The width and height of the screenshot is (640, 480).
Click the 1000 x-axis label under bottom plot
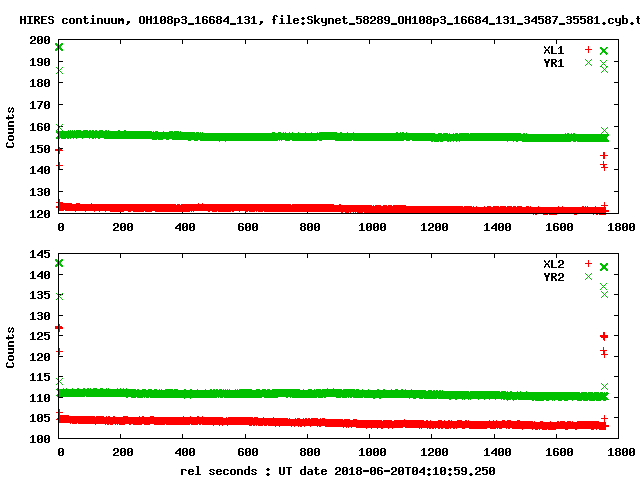(x=372, y=452)
